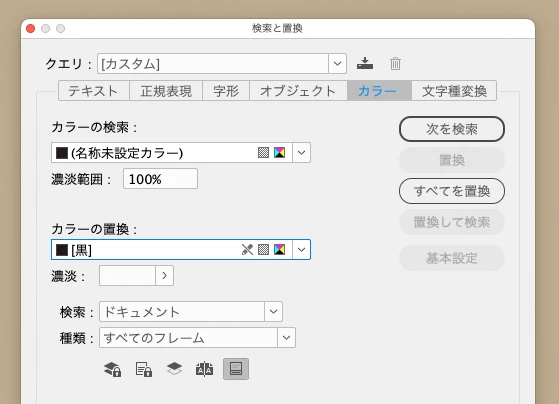
Task: Delete the query with trash icon
Action: (x=395, y=63)
